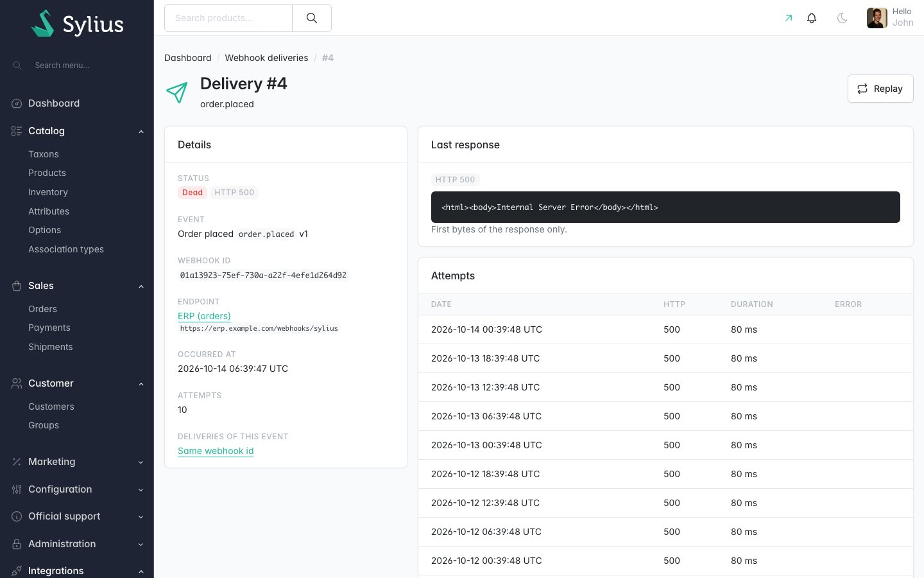Click the Integrations plug icon
This screenshot has width=924, height=578.
(x=17, y=571)
